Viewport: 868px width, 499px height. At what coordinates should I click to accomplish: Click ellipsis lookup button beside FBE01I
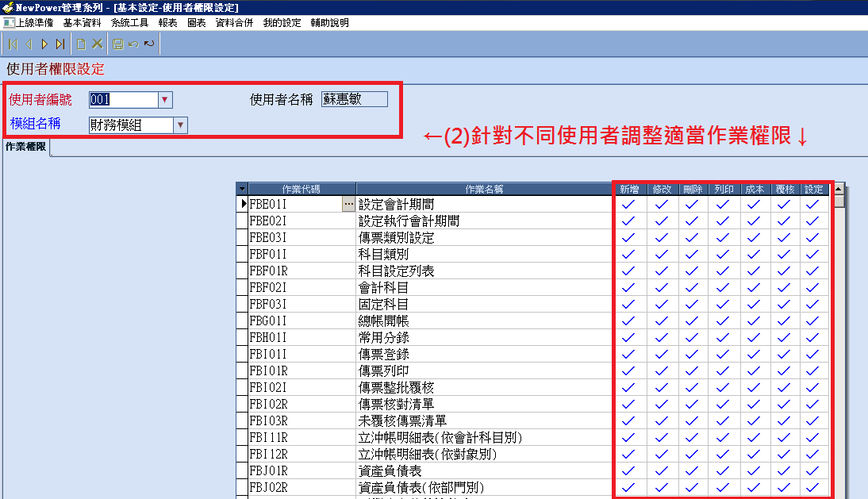pos(348,204)
